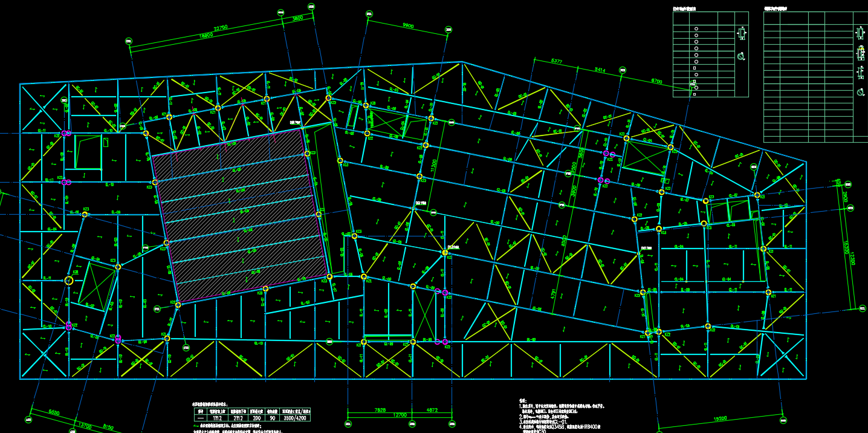Pick the 12700 overall dimension text
This screenshot has width=868, height=433.
pyautogui.click(x=400, y=415)
